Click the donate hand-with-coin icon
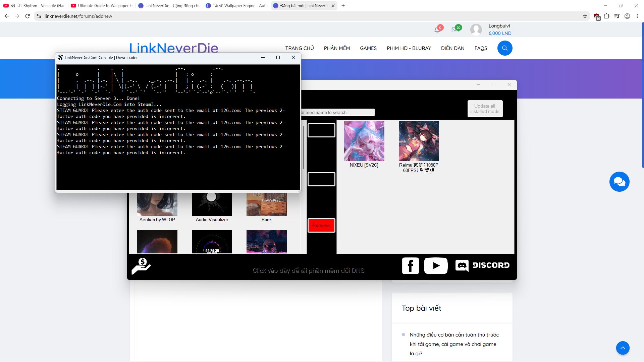The image size is (644, 362). coord(141,266)
